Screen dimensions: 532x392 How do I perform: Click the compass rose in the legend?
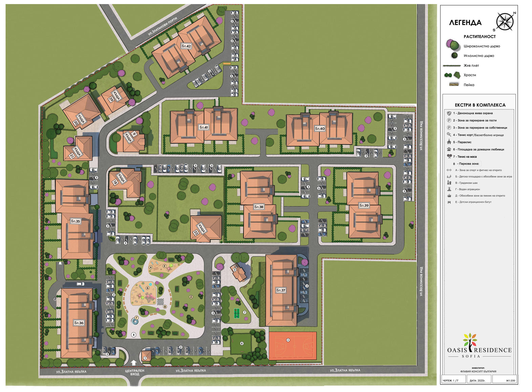pyautogui.click(x=505, y=22)
